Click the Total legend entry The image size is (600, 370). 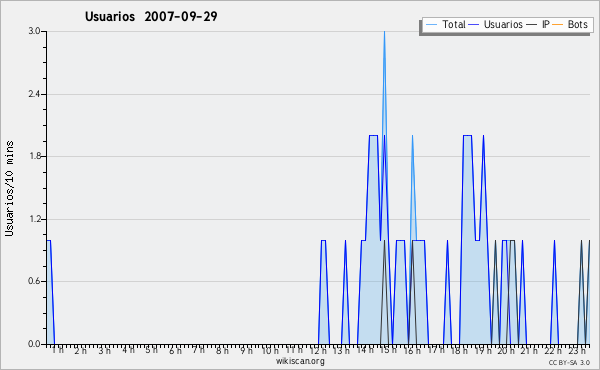coord(446,24)
